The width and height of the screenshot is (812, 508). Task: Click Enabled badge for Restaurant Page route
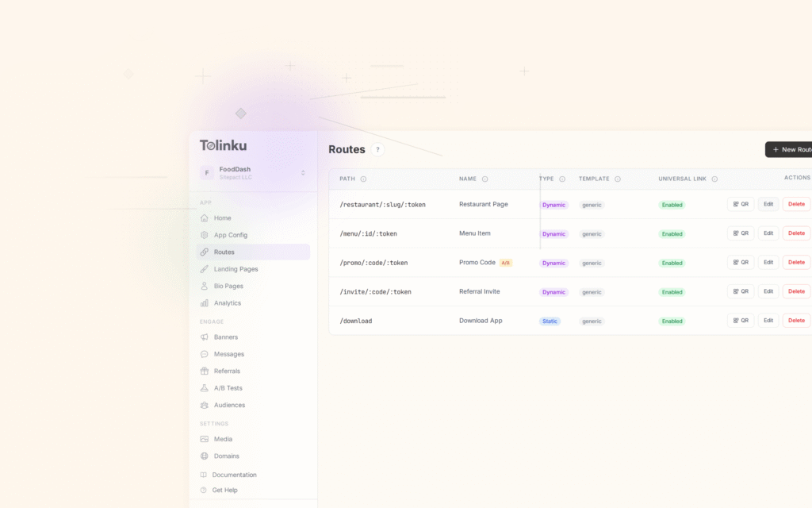[x=672, y=205]
